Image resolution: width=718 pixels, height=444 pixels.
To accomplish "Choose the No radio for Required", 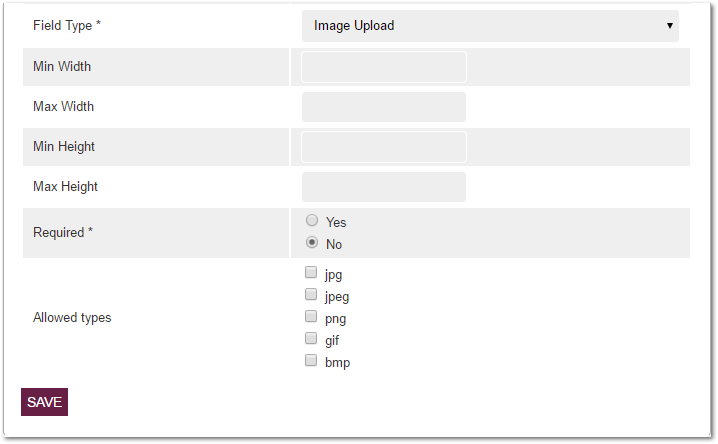I will [x=312, y=243].
